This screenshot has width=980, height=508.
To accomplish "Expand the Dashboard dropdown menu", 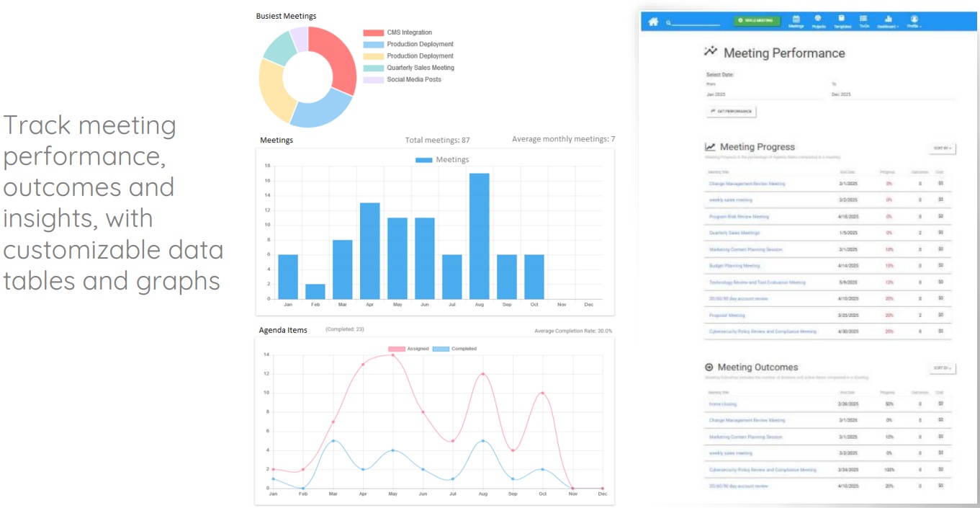I will (889, 21).
